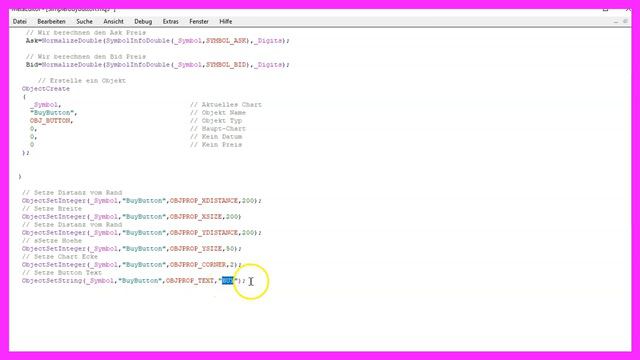Click the SYMBOL_BID constant
This screenshot has height=360, width=640.
click(x=226, y=64)
